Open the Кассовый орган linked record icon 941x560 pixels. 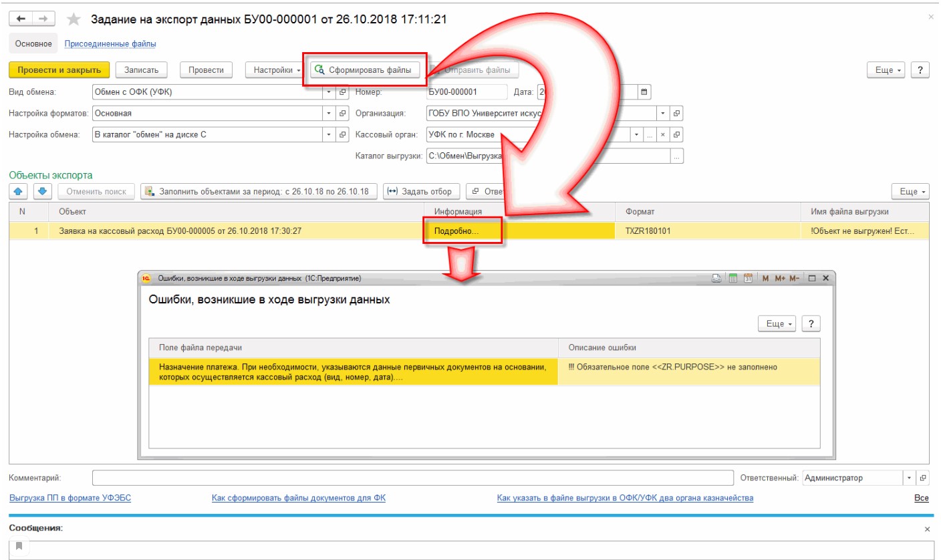coord(676,135)
